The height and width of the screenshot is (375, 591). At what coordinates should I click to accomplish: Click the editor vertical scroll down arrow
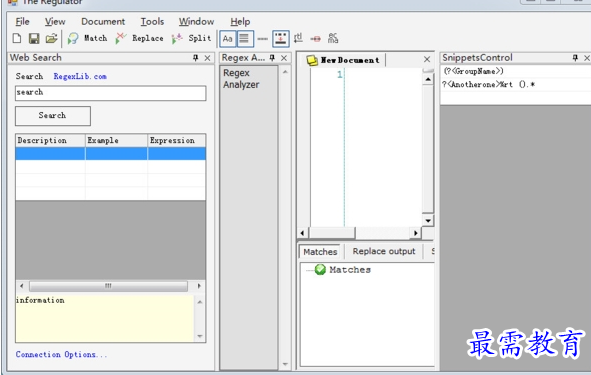coord(428,221)
